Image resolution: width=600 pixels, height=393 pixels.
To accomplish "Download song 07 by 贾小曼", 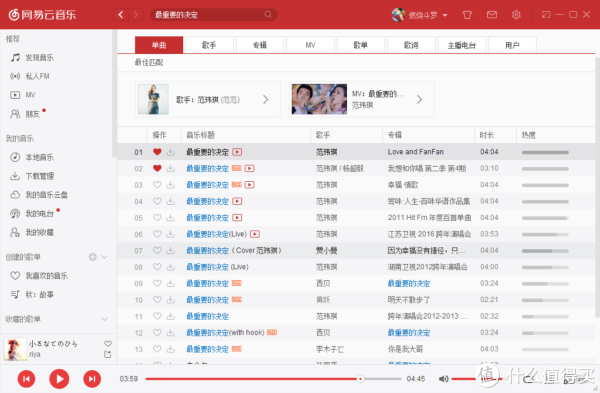I will click(171, 251).
